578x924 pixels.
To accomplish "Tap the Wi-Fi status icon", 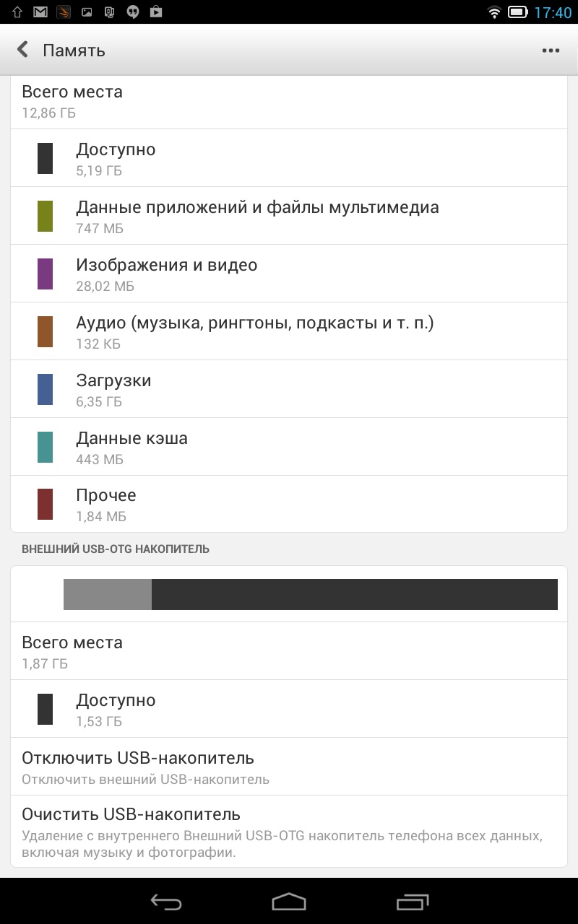I will 494,12.
